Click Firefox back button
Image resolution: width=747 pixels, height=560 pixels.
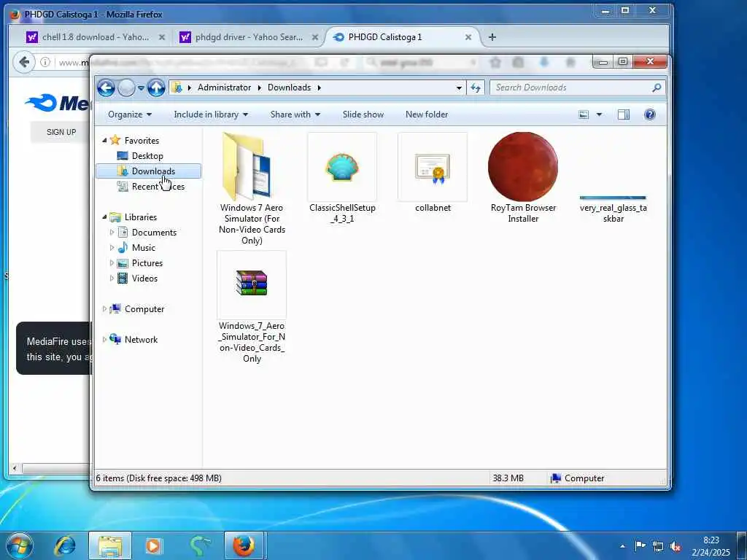(24, 62)
